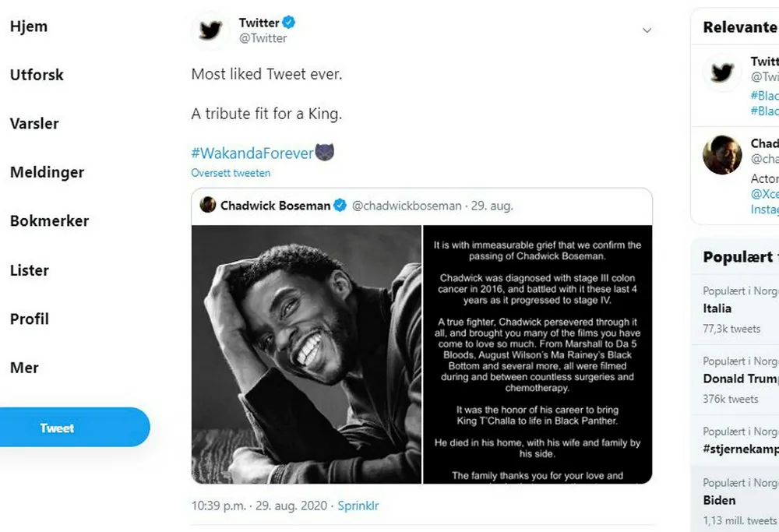Click Oversett tweeten to translate the tweet

231,173
